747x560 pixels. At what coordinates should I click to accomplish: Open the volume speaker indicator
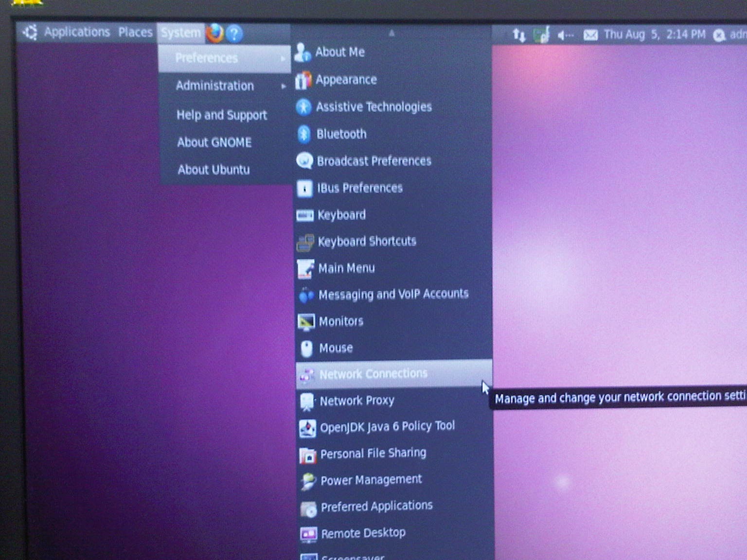click(565, 35)
